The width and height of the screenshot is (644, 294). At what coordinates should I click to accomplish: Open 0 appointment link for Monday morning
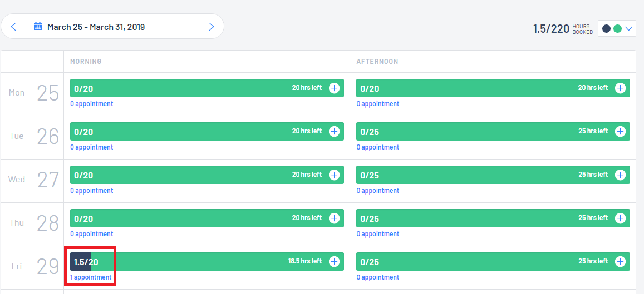[x=92, y=104]
